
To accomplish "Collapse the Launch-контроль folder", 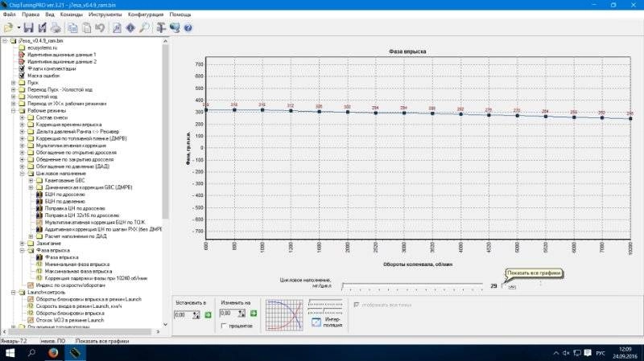I will [13, 292].
